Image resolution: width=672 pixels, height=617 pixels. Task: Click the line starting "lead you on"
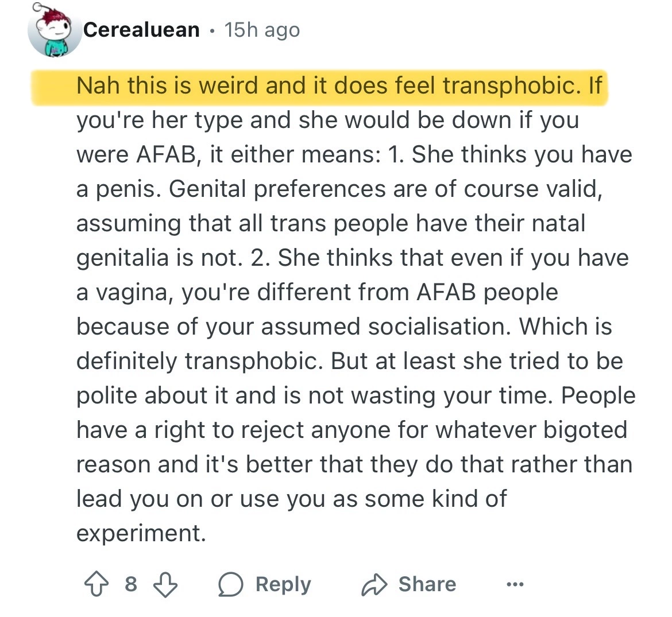[x=291, y=499]
